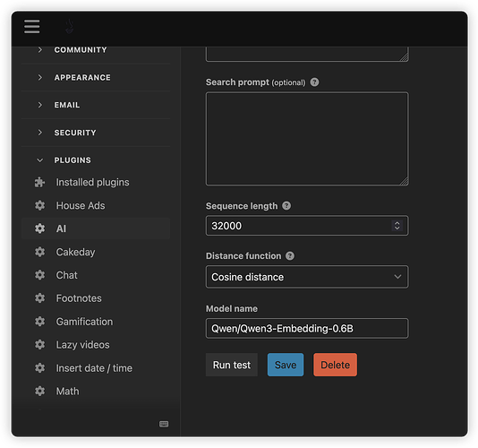Image resolution: width=478 pixels, height=448 pixels.
Task: Click the Sequence length stepper arrows
Action: [397, 226]
